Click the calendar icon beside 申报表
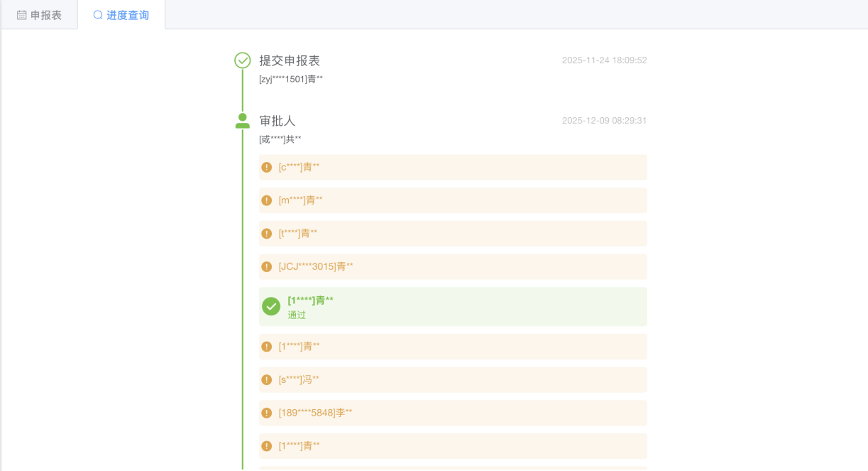 tap(22, 15)
